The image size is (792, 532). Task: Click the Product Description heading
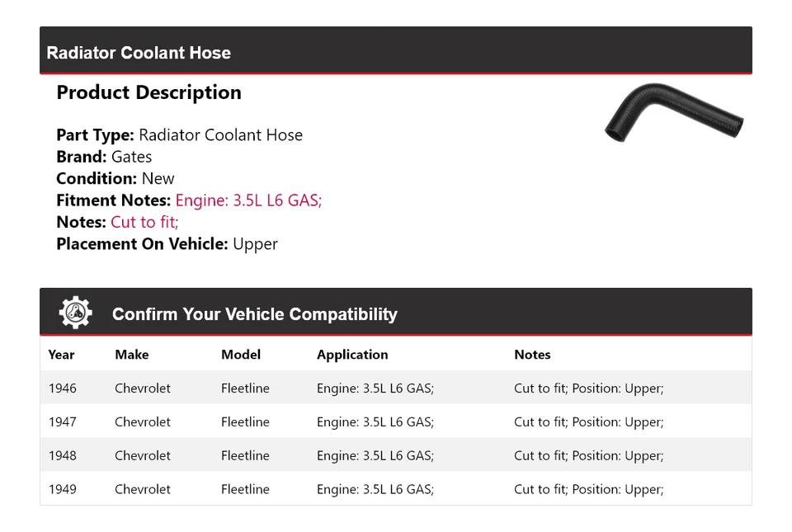click(x=148, y=92)
